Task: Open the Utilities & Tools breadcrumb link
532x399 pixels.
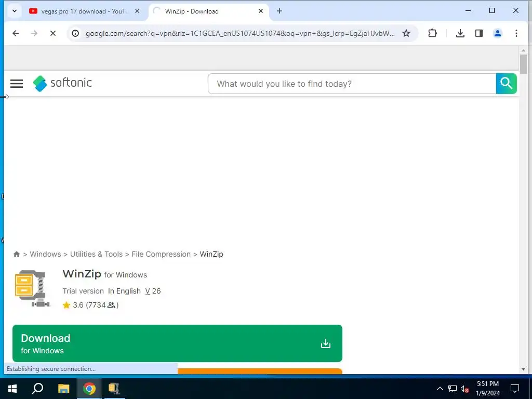Action: [x=96, y=254]
